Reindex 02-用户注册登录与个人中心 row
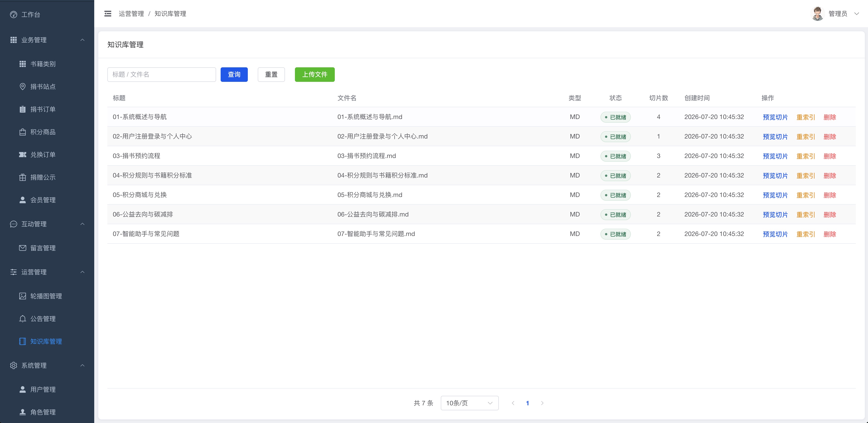The height and width of the screenshot is (423, 868). (x=806, y=137)
